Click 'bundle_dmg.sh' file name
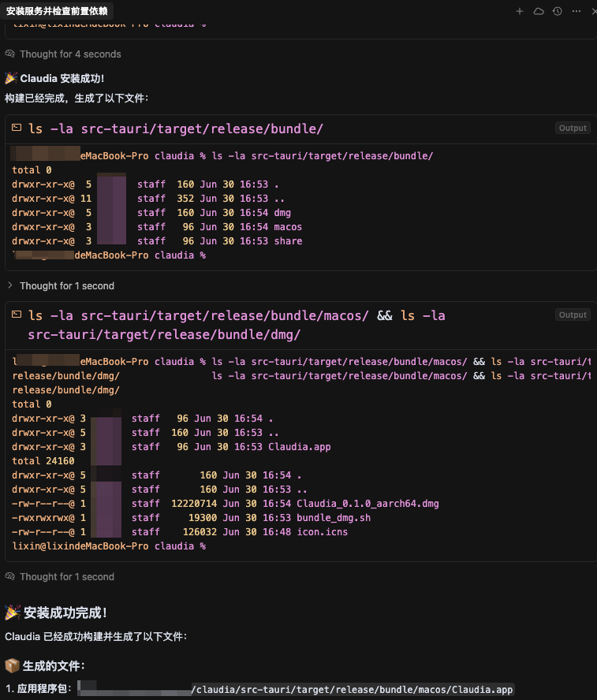 click(334, 518)
